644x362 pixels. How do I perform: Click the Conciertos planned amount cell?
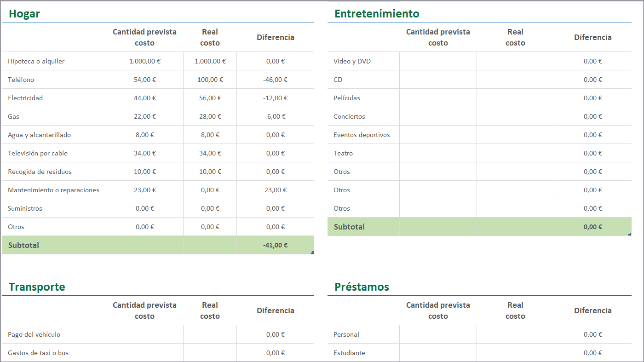point(438,116)
